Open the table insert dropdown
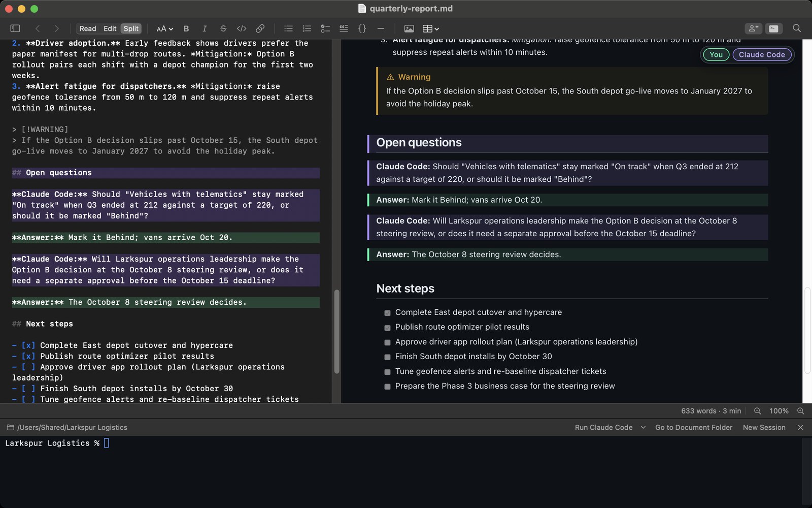812x508 pixels. [x=430, y=28]
